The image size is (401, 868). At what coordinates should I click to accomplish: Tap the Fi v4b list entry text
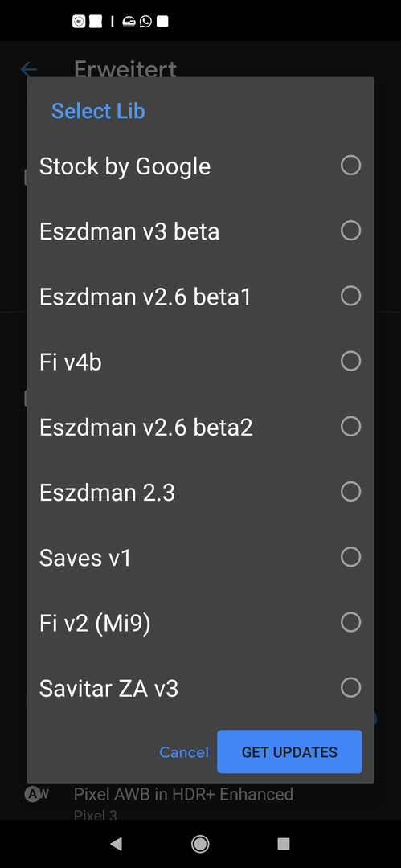(71, 362)
